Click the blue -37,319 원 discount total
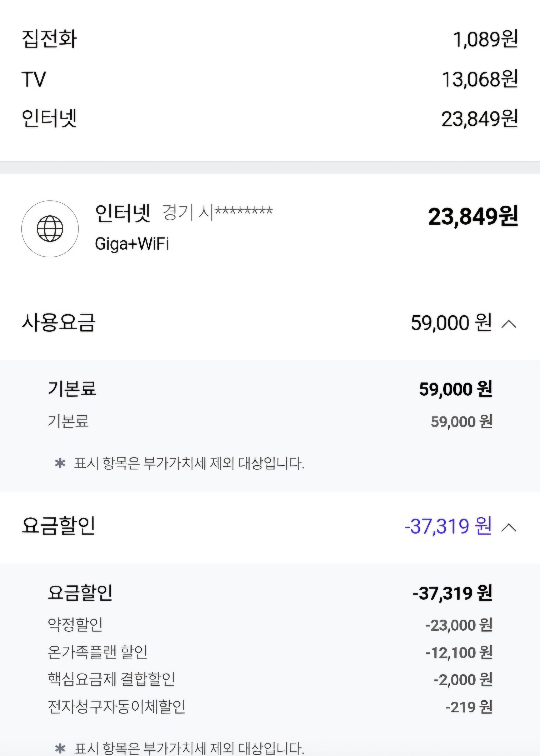Viewport: 540px width, 756px height. [448, 526]
